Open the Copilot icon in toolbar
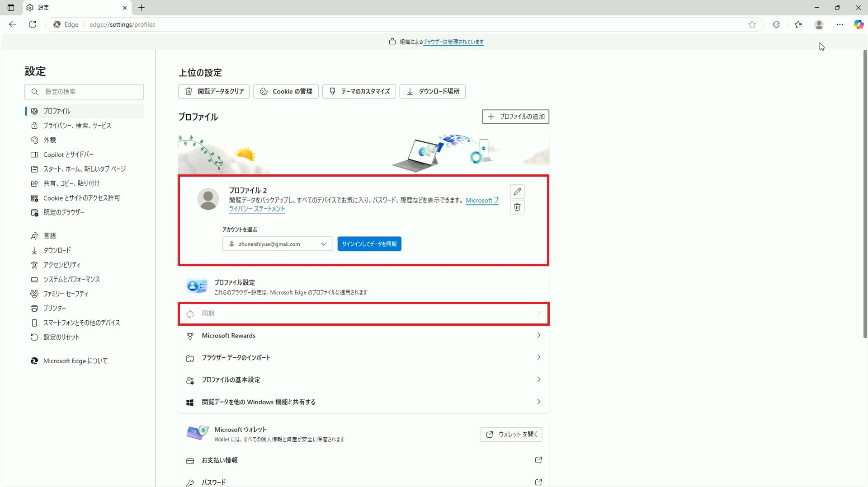 pyautogui.click(x=859, y=24)
